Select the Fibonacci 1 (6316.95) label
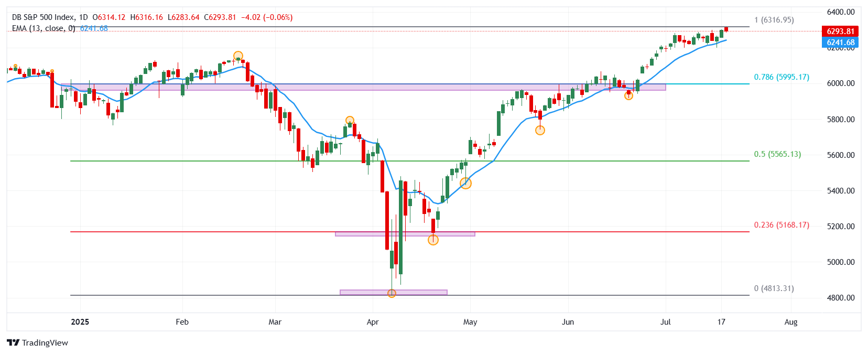 [774, 20]
